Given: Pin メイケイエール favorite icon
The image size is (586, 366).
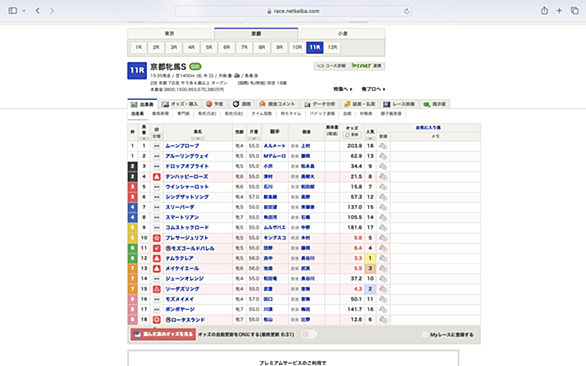Looking at the screenshot, I should pos(383,268).
